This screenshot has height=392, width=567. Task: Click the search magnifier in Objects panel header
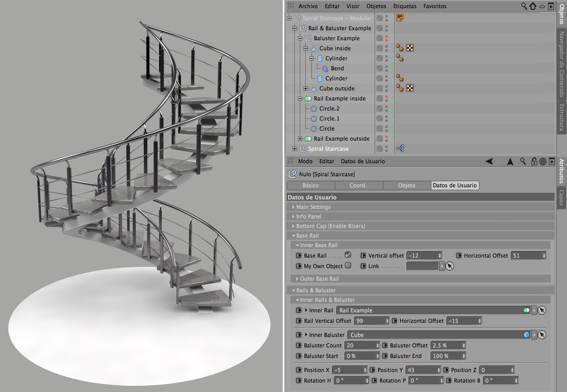pos(524,7)
